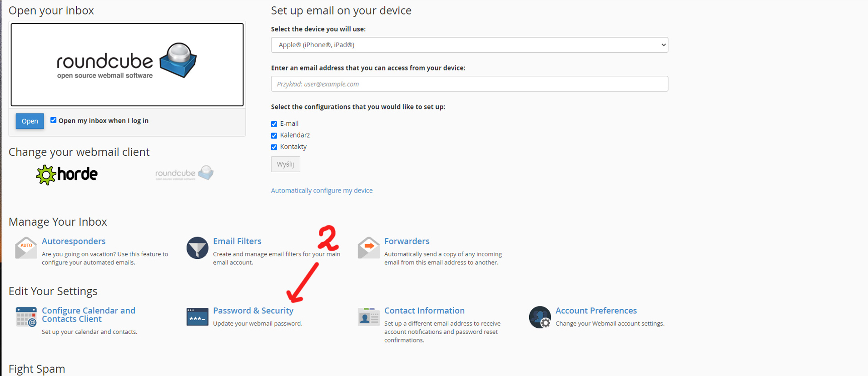The height and width of the screenshot is (376, 868).
Task: Click the Account Preferences user icon
Action: tap(540, 317)
